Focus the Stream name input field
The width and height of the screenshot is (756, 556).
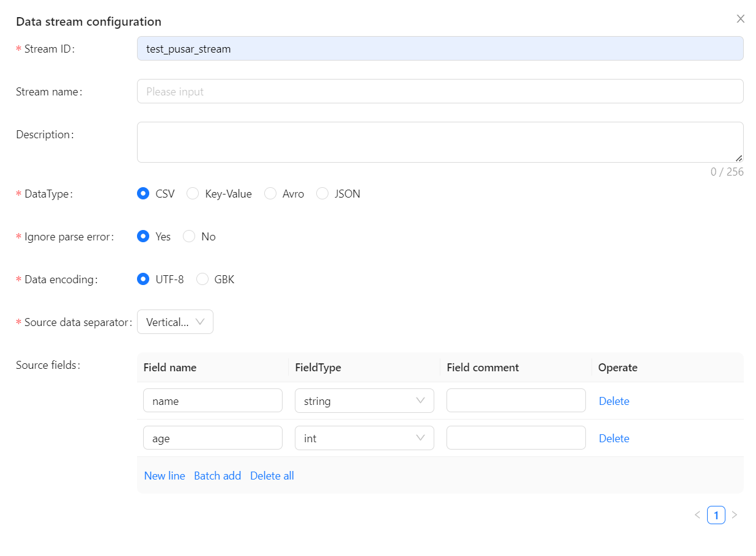(440, 92)
